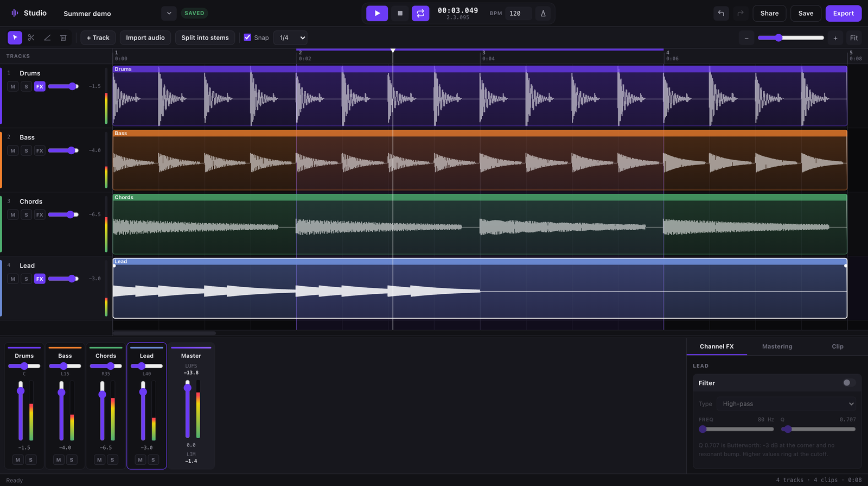This screenshot has height=486, width=868.
Task: Switch to the Clip tab
Action: (x=838, y=346)
